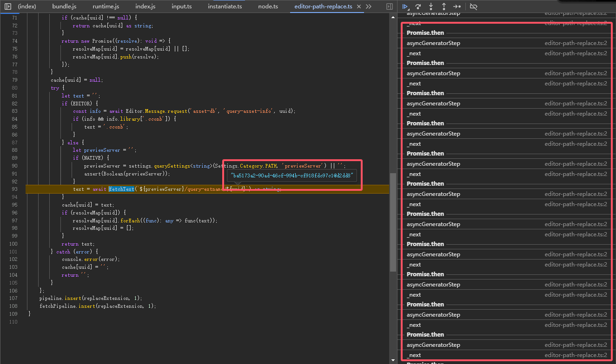Collapse code fold arrow on line 93

22,189
